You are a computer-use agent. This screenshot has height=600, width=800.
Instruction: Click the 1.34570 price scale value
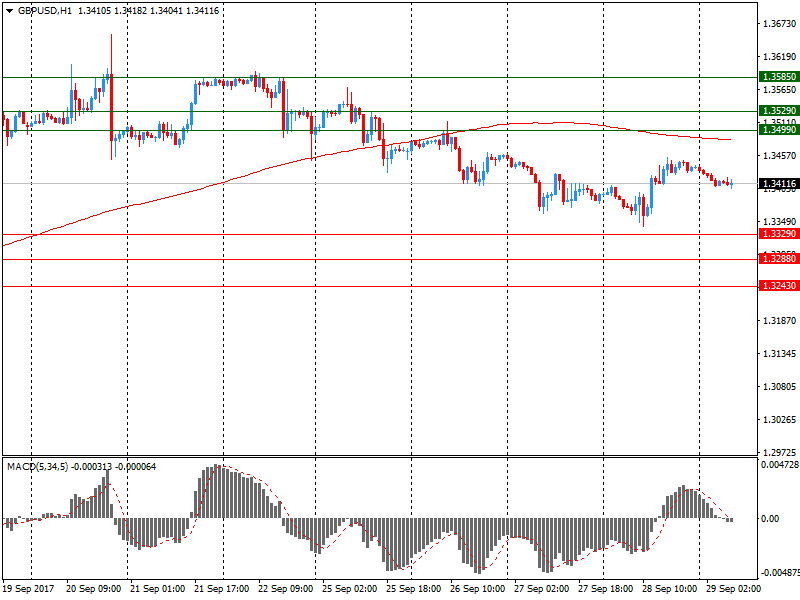pos(779,156)
